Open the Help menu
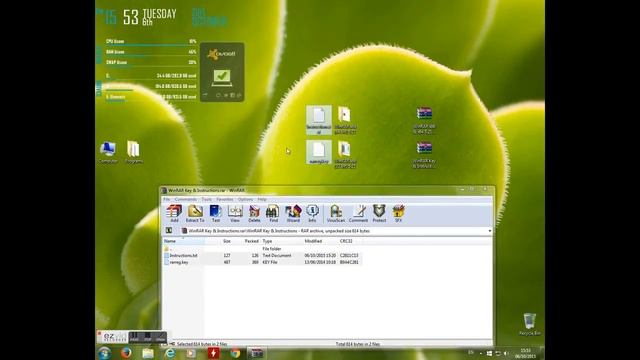Image resolution: width=640 pixels, height=360 pixels. pos(262,199)
